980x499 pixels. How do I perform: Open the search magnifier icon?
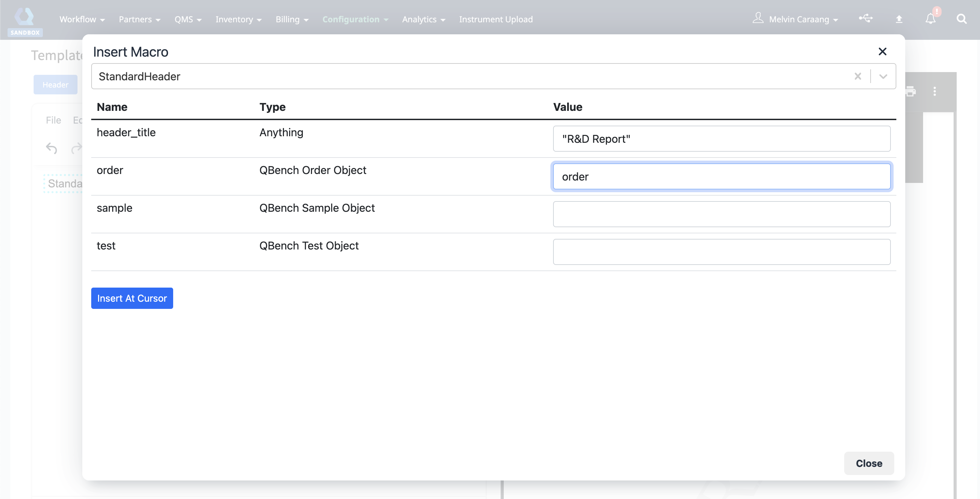[x=961, y=19]
